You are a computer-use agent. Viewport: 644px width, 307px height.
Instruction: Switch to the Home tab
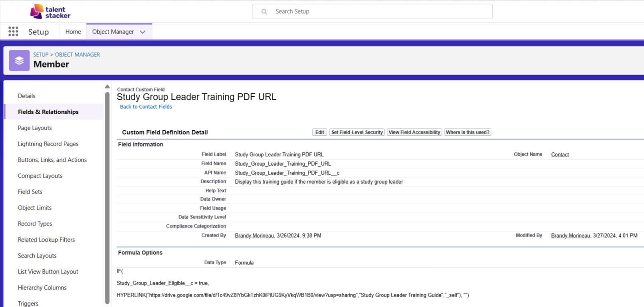pyautogui.click(x=73, y=32)
